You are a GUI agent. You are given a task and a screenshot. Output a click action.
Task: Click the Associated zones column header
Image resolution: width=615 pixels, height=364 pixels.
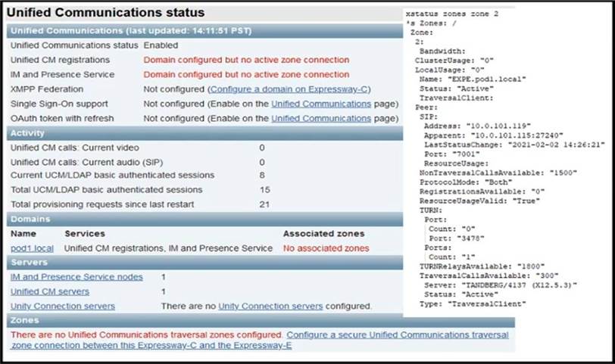pyautogui.click(x=323, y=234)
